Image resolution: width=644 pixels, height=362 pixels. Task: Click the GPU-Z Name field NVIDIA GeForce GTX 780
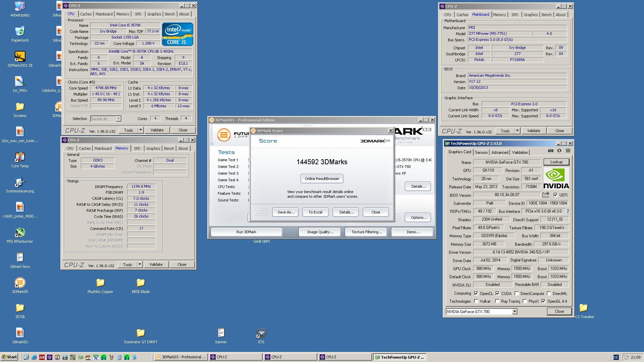pyautogui.click(x=506, y=162)
